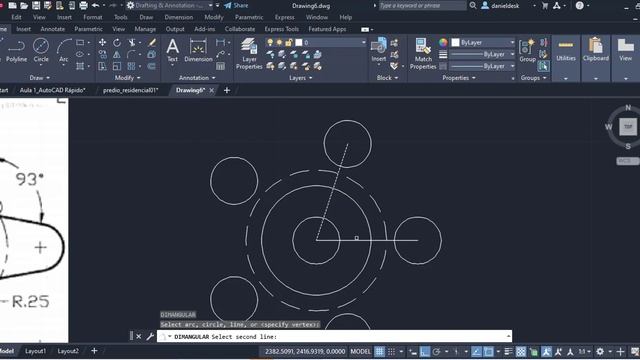Close the command line with X button

[139, 336]
